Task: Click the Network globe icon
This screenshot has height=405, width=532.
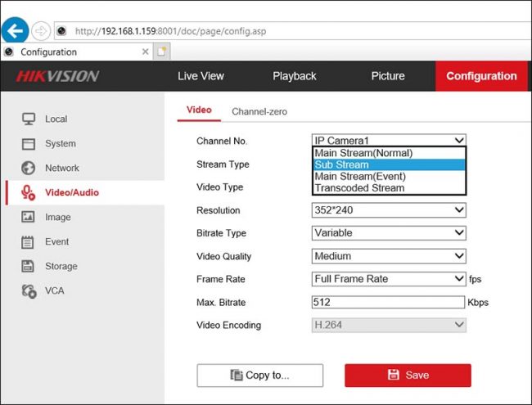Action: coord(29,168)
